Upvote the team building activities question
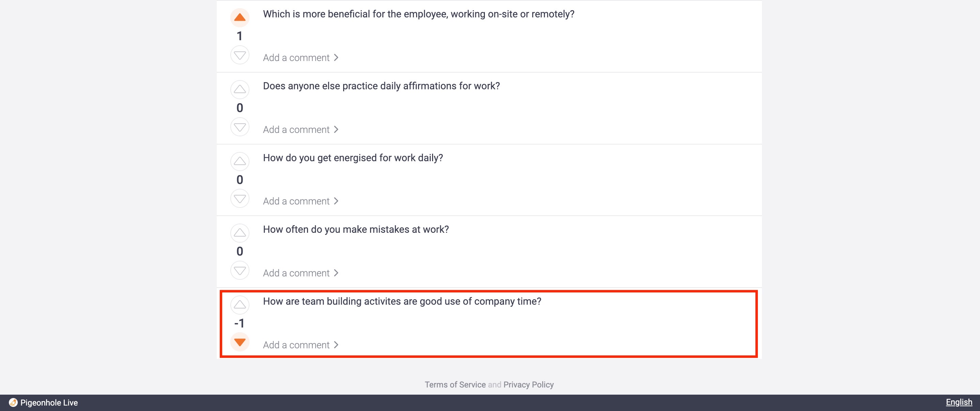 (240, 305)
